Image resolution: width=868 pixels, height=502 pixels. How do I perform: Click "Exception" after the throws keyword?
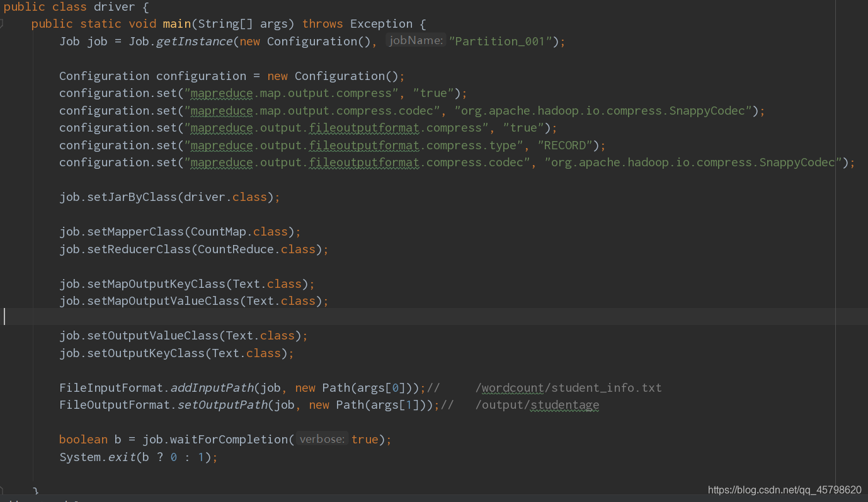click(381, 24)
